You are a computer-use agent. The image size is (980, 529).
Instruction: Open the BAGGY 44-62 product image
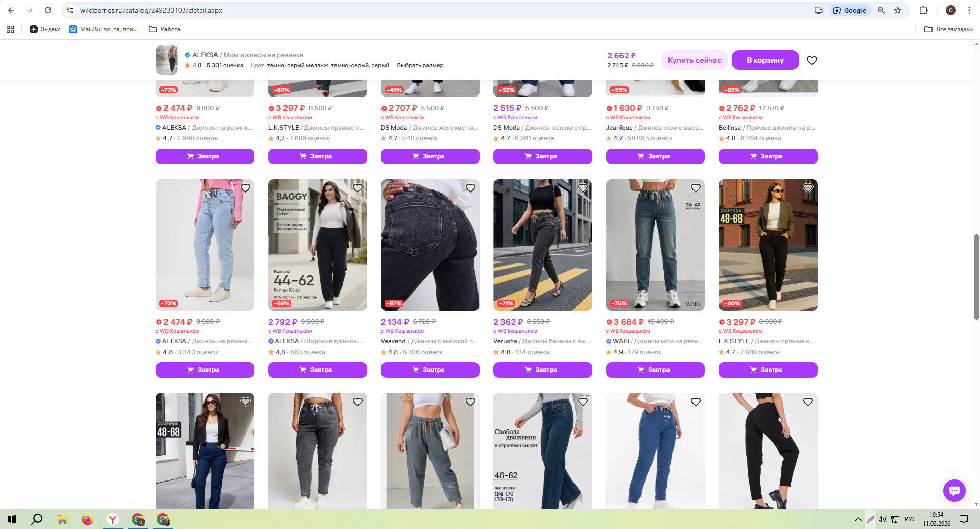click(318, 245)
